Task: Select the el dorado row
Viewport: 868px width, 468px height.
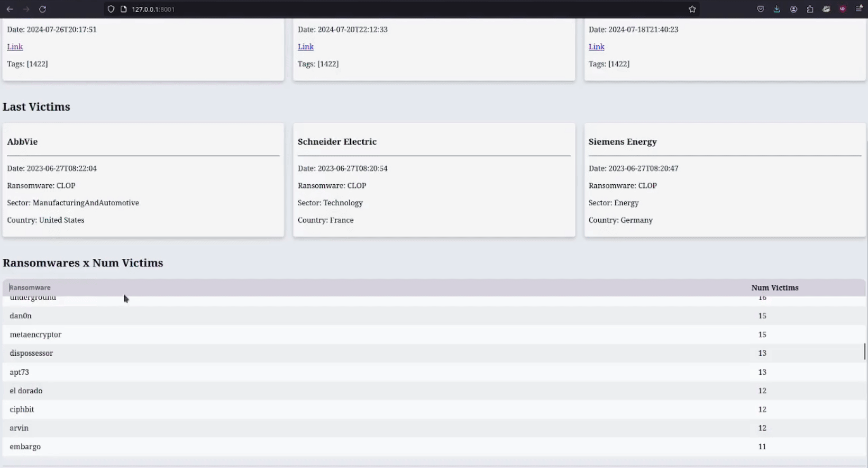Action: [x=434, y=391]
